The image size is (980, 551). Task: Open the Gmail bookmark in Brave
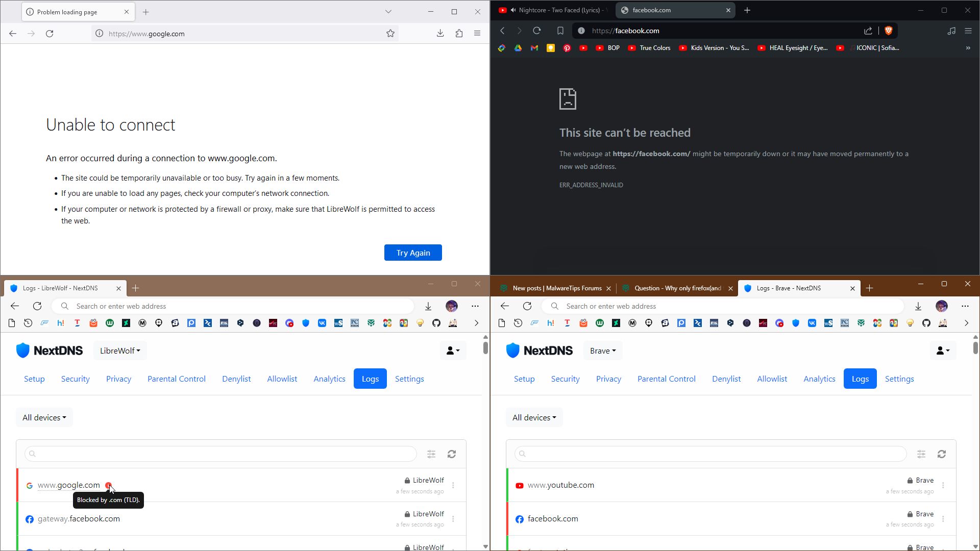tap(534, 48)
